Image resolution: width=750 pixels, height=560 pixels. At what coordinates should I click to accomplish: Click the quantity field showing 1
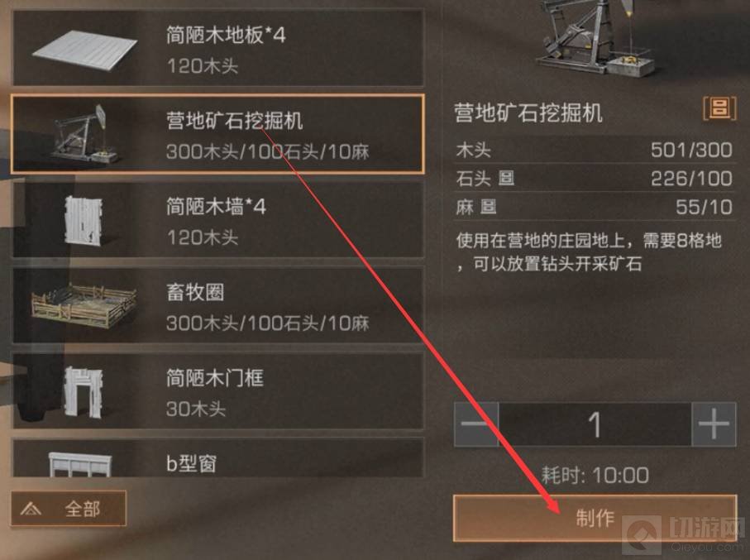(x=595, y=424)
